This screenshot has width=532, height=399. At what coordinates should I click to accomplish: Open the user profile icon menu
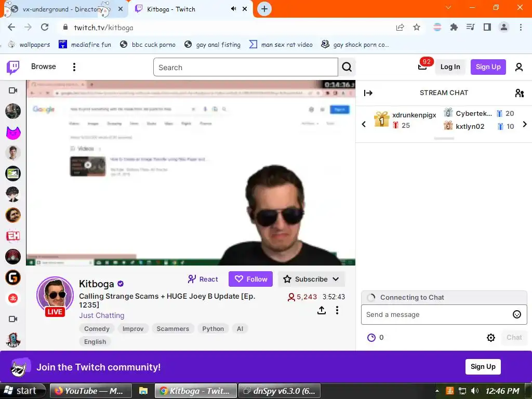pos(519,67)
